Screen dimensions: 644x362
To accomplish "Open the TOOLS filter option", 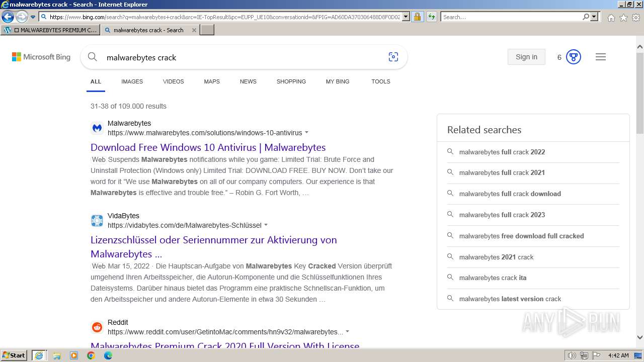I will 381,81.
